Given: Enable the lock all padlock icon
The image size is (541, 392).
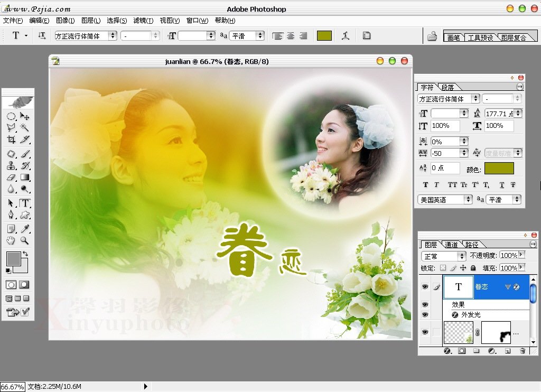Looking at the screenshot, I should click(x=473, y=268).
